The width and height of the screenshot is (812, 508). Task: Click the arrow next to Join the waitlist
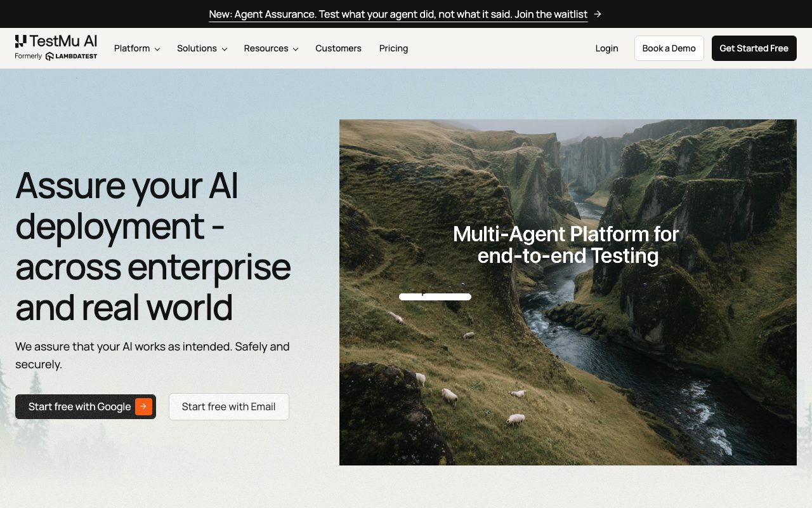[x=598, y=14]
